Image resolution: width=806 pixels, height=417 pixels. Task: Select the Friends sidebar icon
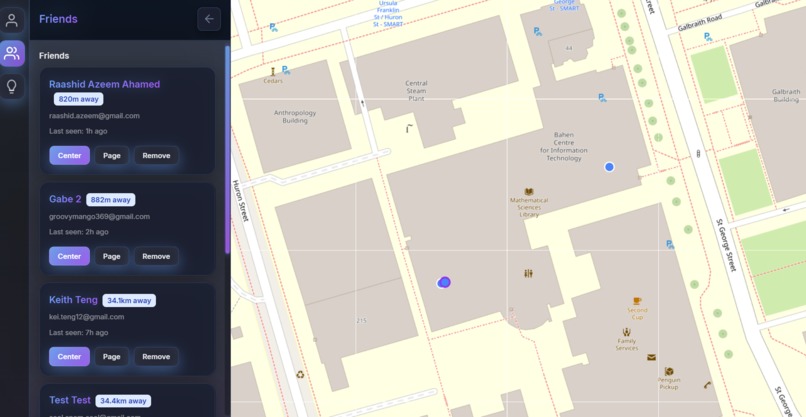tap(12, 53)
